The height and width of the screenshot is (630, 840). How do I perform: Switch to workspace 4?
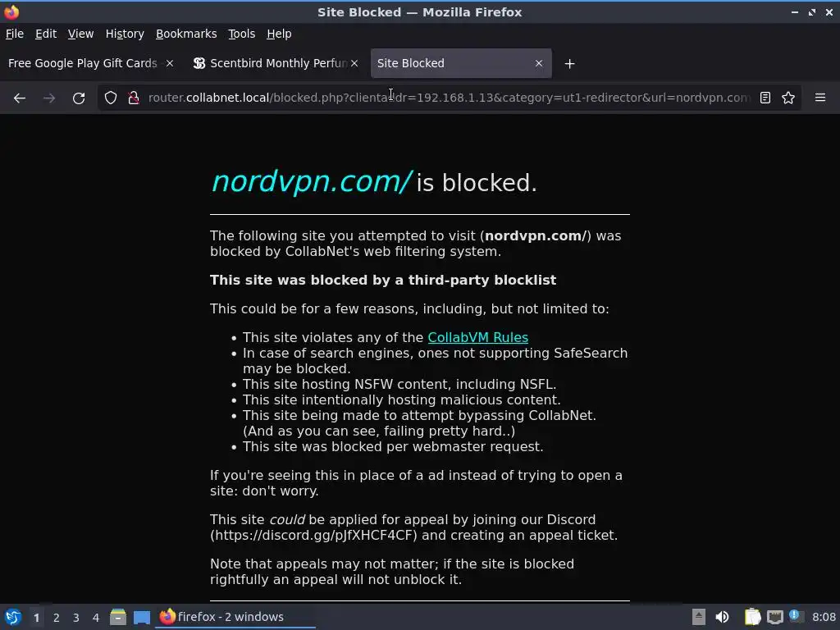pos(96,618)
